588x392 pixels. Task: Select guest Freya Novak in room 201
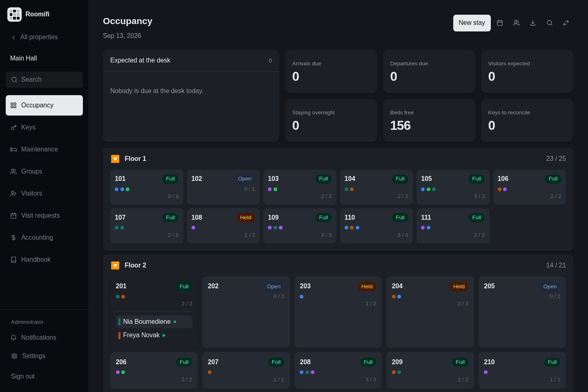click(154, 335)
